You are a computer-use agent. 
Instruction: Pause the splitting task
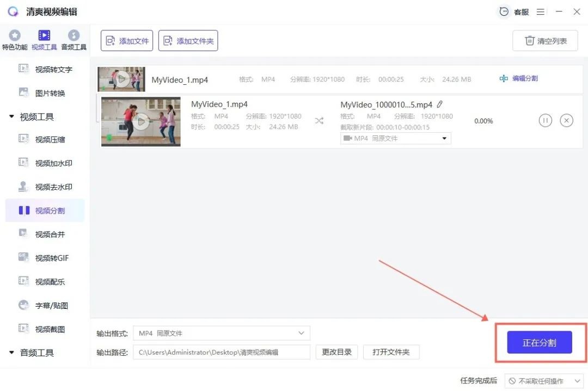tap(545, 121)
